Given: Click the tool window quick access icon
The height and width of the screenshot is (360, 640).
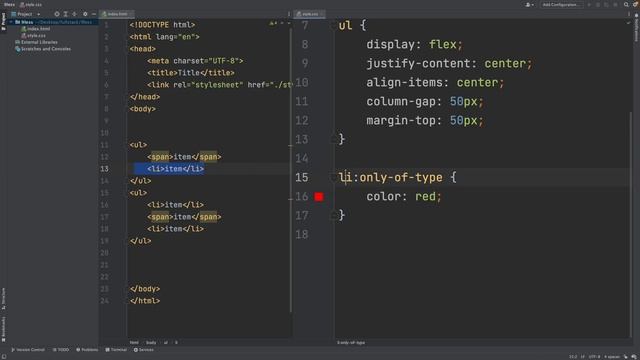Looking at the screenshot, I should coord(4,356).
